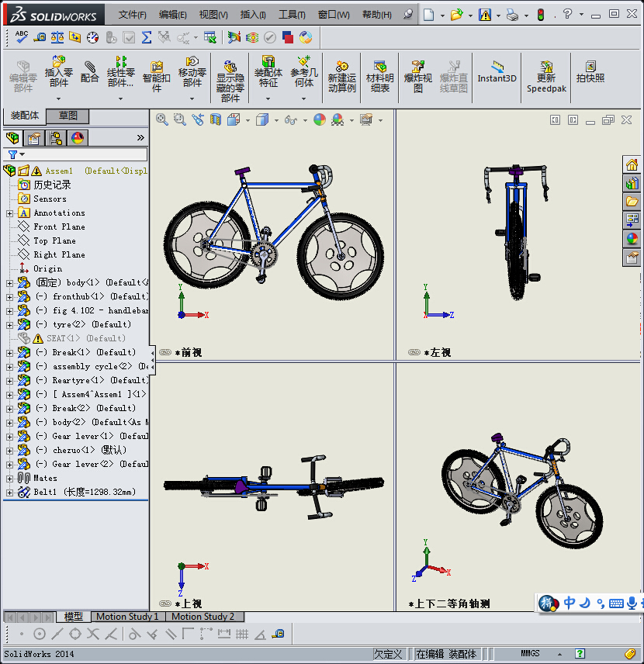Switch to the ConfigurationManager panel icon

click(x=55, y=138)
